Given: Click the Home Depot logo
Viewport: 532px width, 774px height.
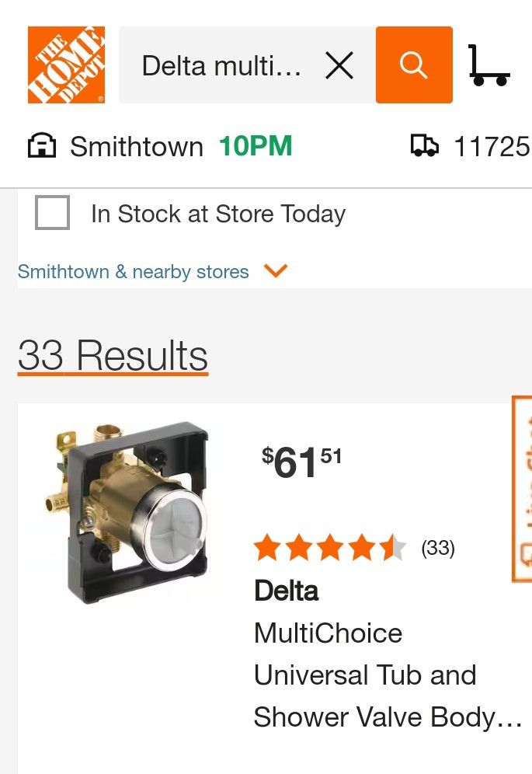Looking at the screenshot, I should point(66,65).
